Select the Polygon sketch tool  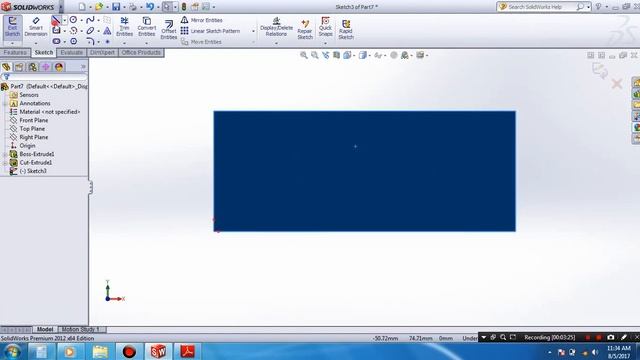(x=73, y=41)
